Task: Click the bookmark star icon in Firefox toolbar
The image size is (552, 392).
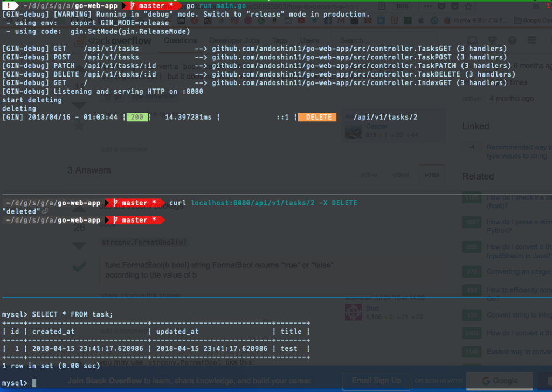Action: click(468, 6)
